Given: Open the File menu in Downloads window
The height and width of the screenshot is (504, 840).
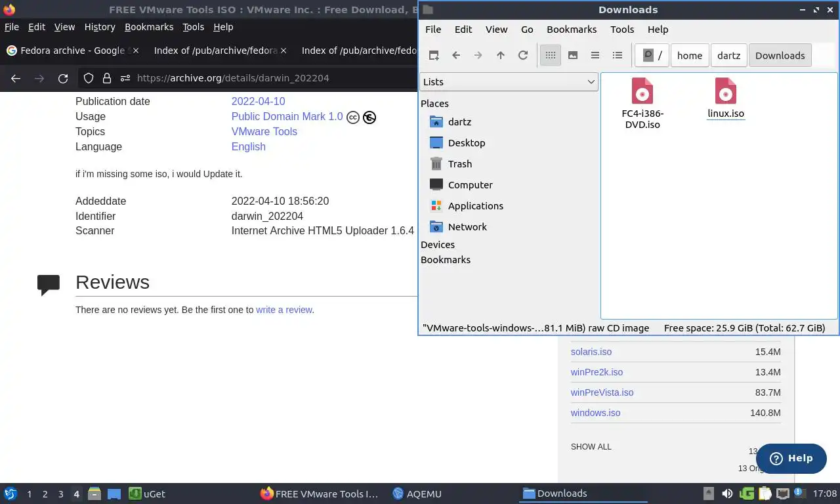Looking at the screenshot, I should pyautogui.click(x=433, y=30).
